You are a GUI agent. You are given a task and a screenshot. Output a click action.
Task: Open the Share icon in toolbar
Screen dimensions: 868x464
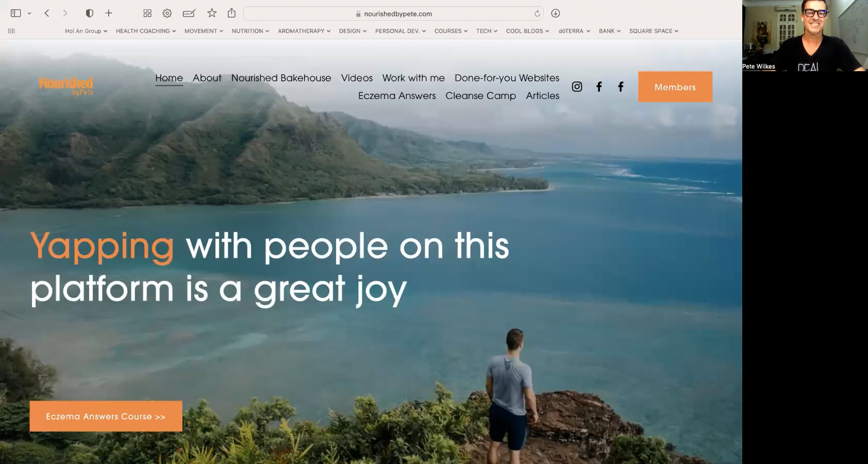[x=231, y=13]
